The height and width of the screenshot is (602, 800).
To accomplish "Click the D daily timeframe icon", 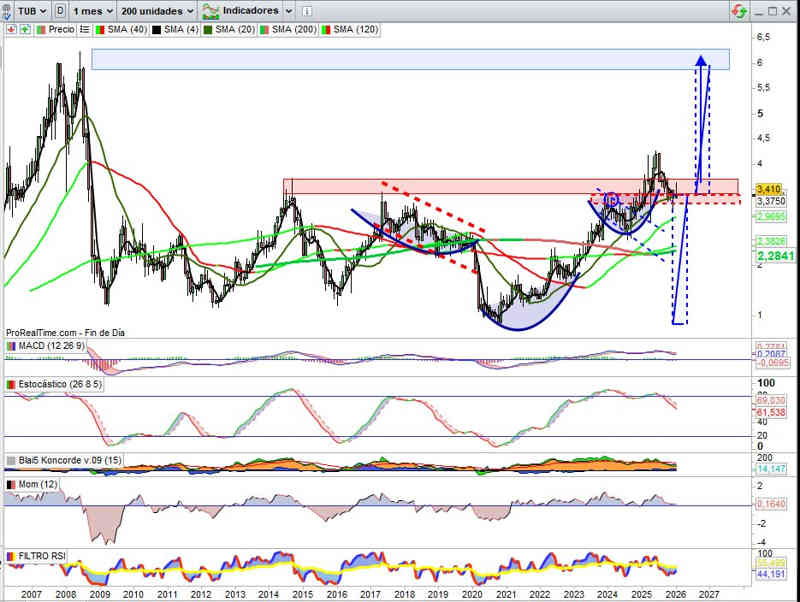I will tap(62, 10).
